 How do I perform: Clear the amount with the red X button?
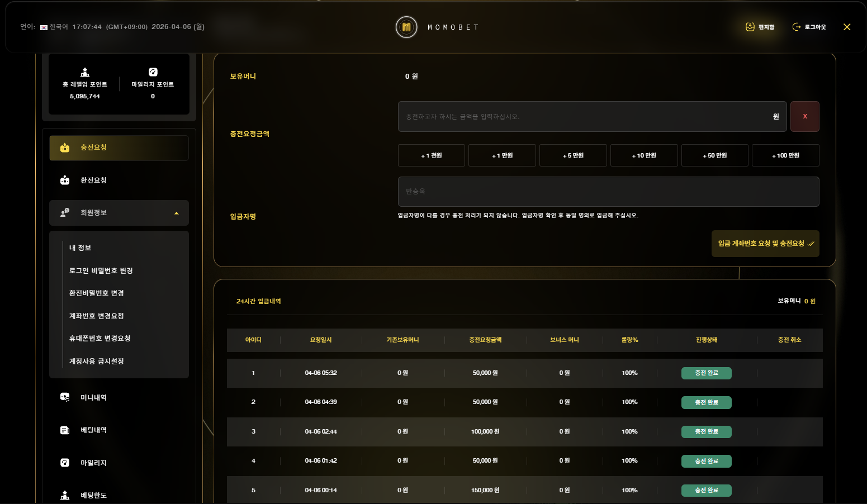point(804,116)
